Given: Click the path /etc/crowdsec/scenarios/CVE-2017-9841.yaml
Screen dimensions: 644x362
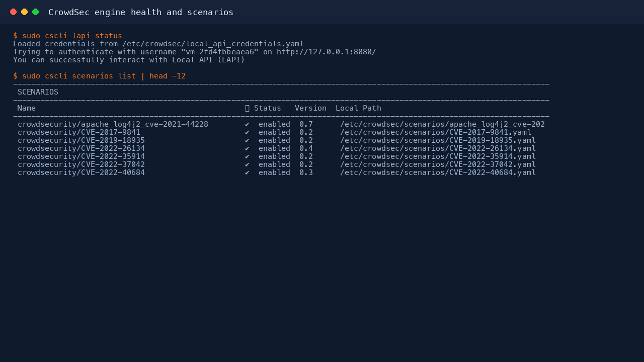Looking at the screenshot, I should point(436,132).
